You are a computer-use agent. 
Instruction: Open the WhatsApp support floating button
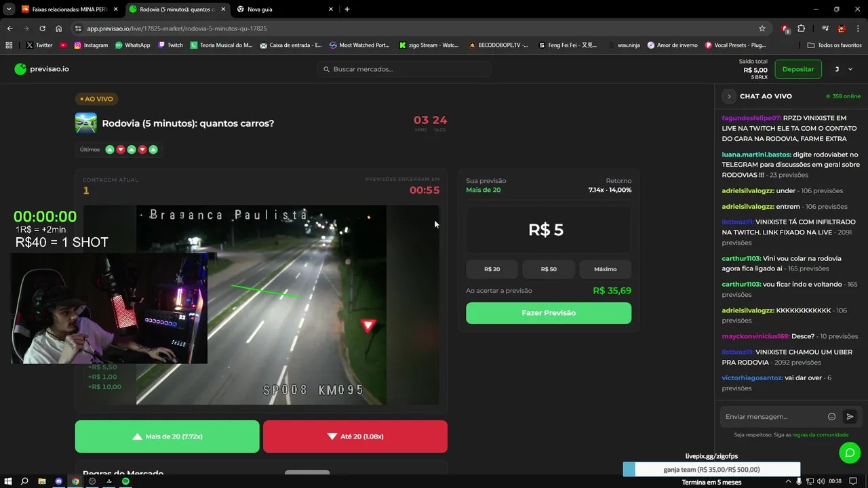tap(850, 452)
